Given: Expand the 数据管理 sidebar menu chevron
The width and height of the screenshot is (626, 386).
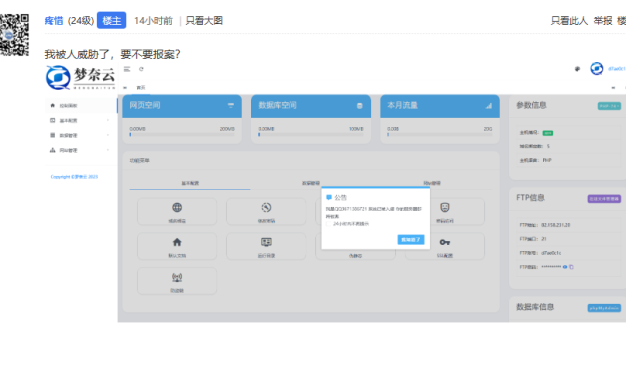Looking at the screenshot, I should click(x=108, y=135).
